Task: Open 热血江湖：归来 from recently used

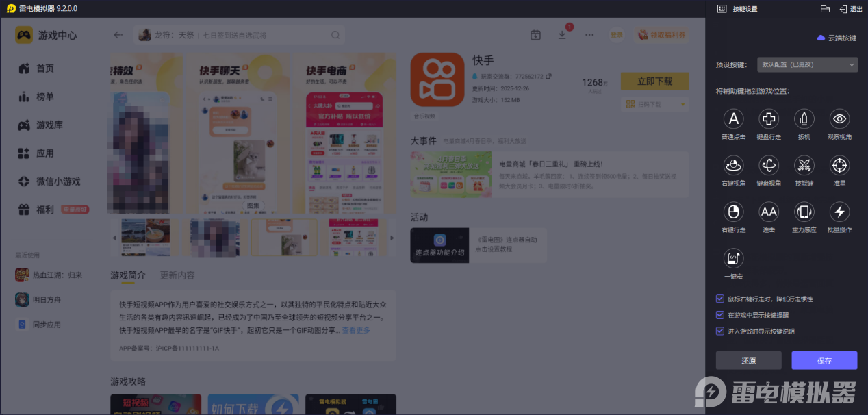Action: click(x=49, y=275)
